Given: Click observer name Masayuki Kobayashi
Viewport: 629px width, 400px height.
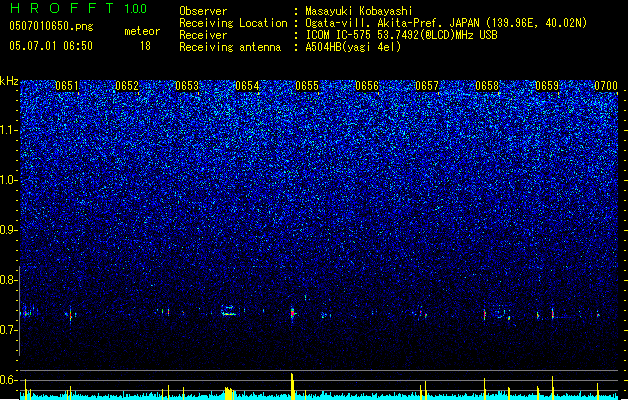Looking at the screenshot, I should click(359, 11).
